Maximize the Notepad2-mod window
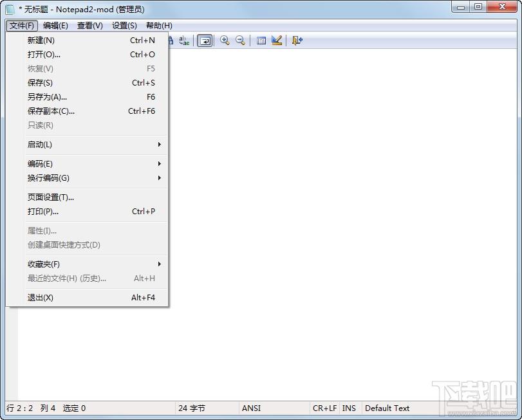 pyautogui.click(x=478, y=6)
